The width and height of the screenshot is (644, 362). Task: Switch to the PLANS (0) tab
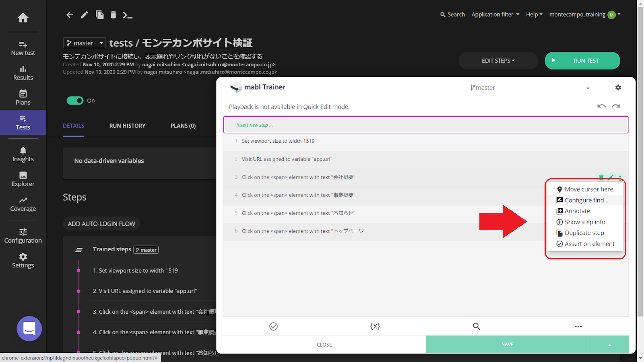click(183, 126)
